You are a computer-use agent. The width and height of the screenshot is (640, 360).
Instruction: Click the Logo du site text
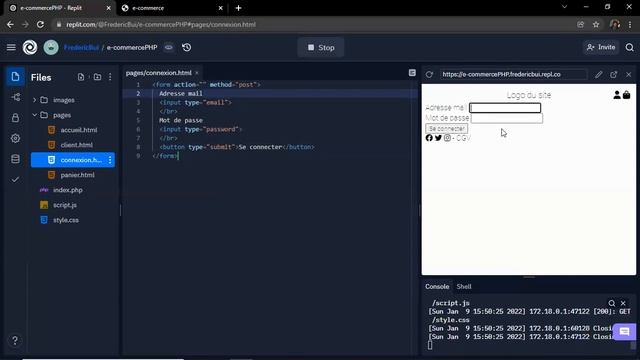click(529, 95)
